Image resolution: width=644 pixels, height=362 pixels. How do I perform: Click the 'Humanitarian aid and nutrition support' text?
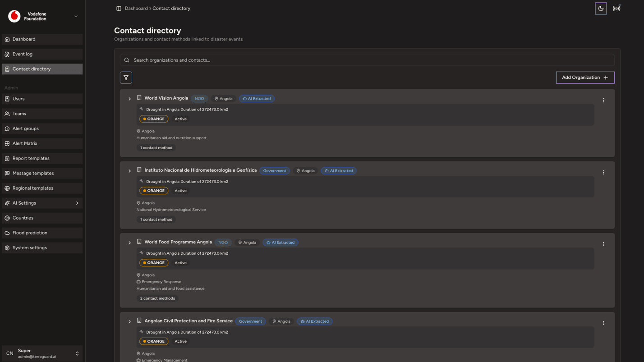171,138
